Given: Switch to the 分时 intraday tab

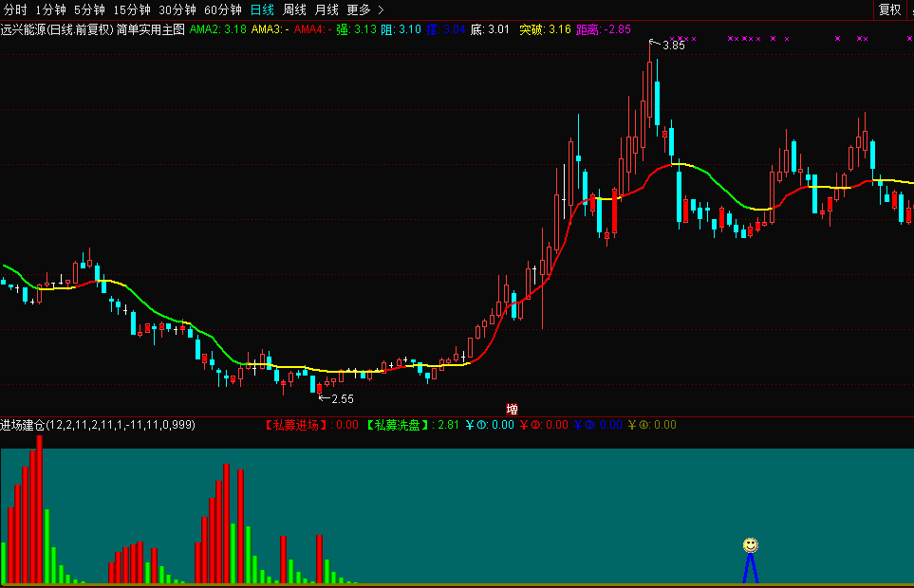Looking at the screenshot, I should 16,9.
